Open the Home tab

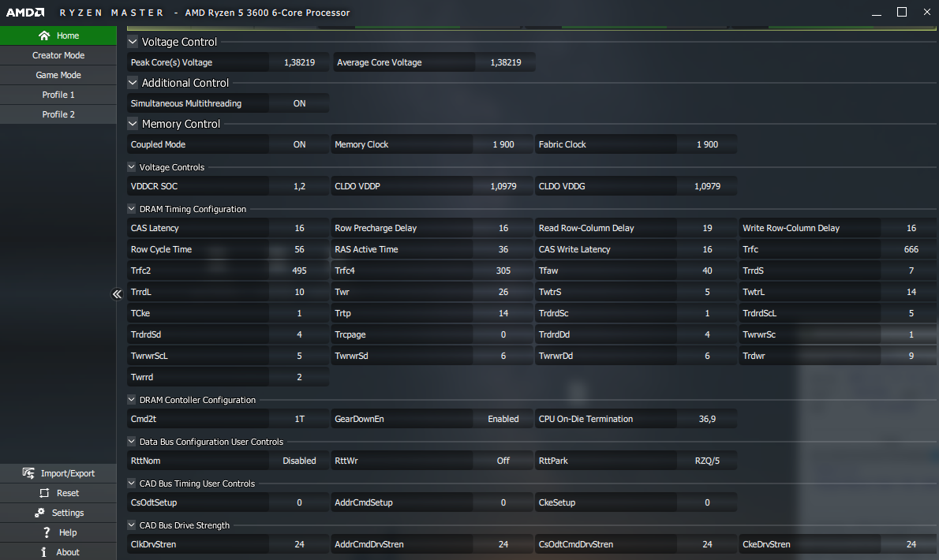58,35
